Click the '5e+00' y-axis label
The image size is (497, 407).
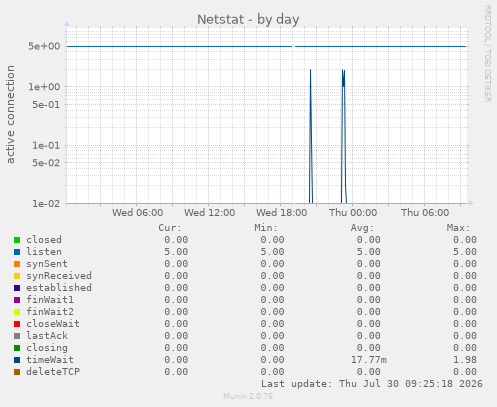point(44,46)
